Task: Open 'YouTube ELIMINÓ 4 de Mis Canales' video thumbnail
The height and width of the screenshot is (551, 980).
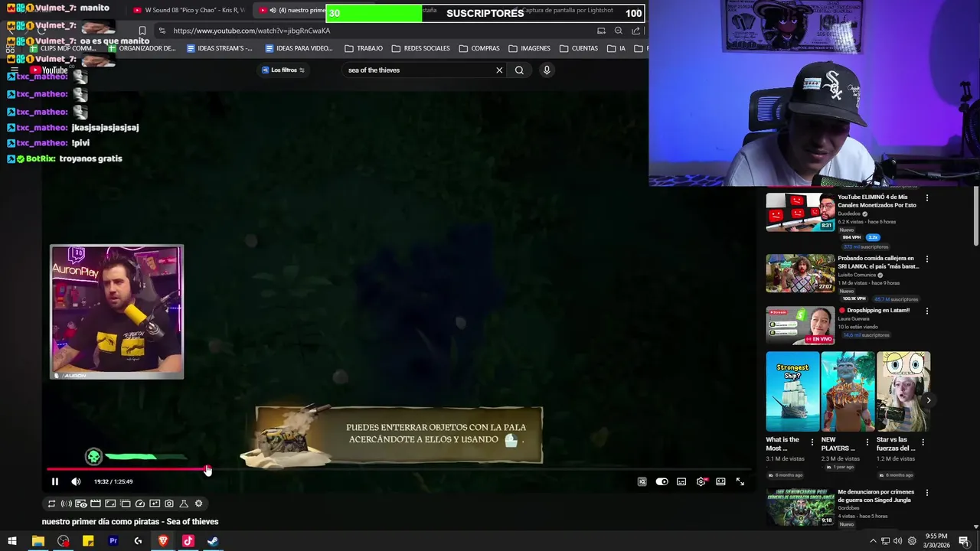Action: pyautogui.click(x=800, y=212)
